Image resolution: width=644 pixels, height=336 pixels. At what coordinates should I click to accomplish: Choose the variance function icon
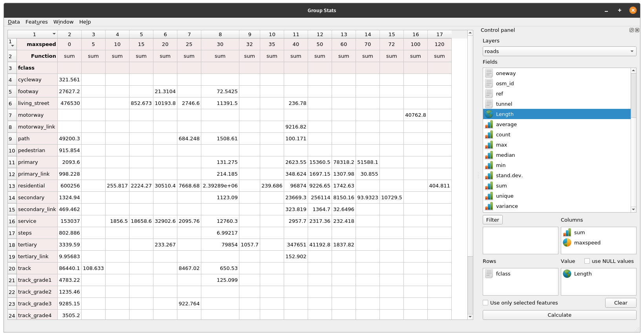coord(489,206)
